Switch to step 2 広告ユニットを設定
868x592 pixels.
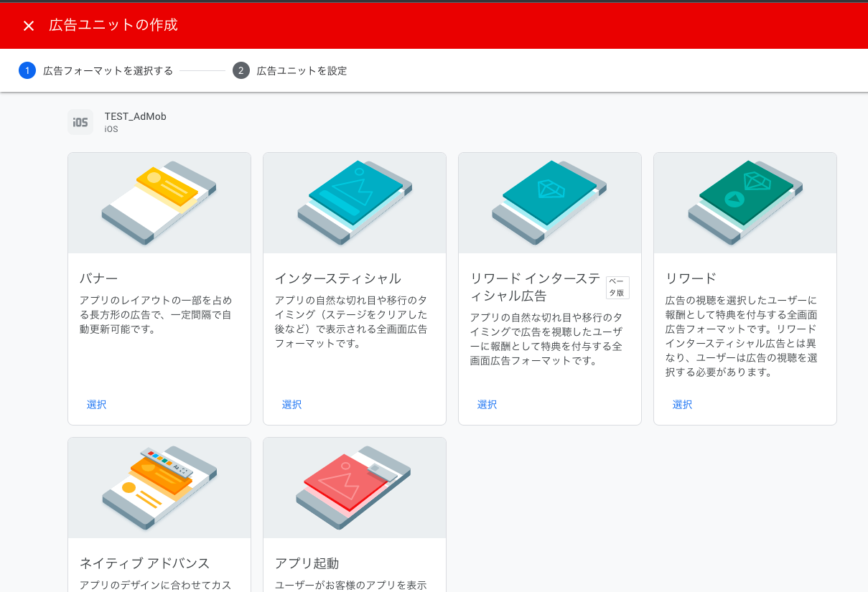point(301,70)
